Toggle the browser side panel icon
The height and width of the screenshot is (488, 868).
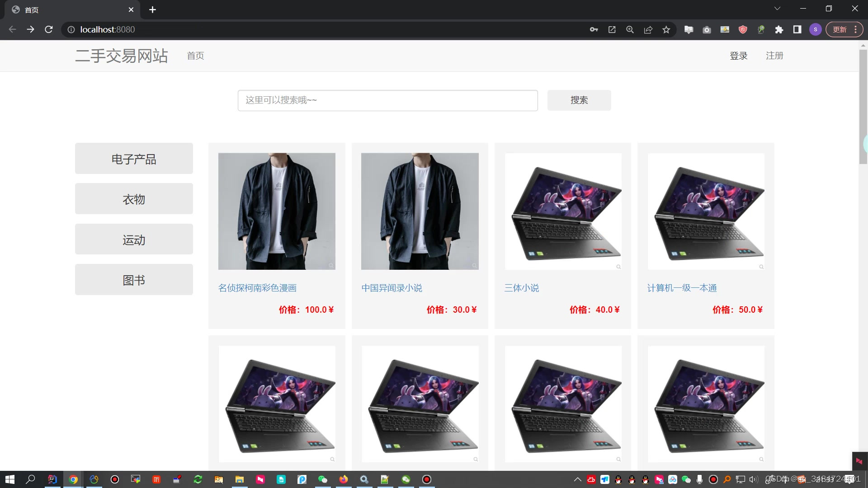797,29
